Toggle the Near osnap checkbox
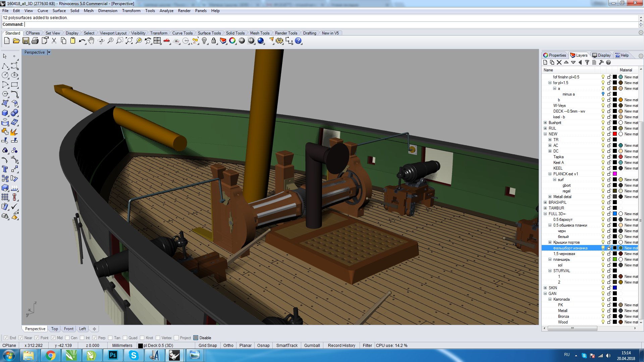Screen dimensions: 644x362 [x=20, y=338]
